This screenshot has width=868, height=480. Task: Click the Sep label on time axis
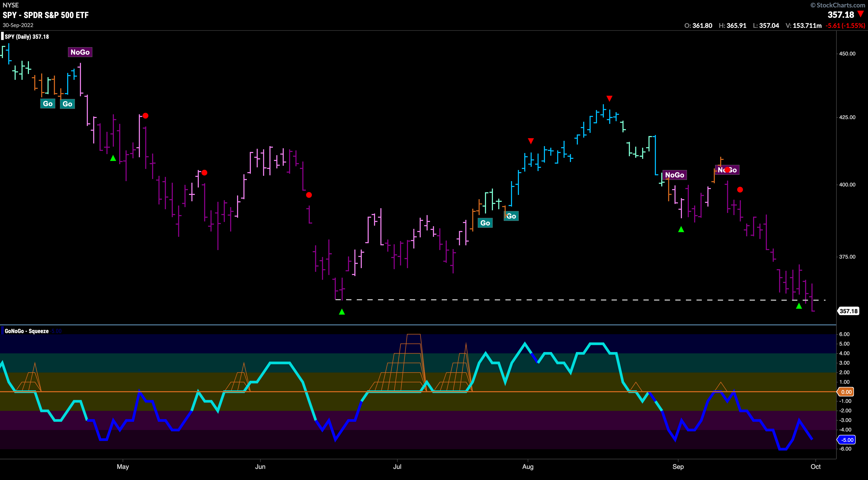(678, 466)
